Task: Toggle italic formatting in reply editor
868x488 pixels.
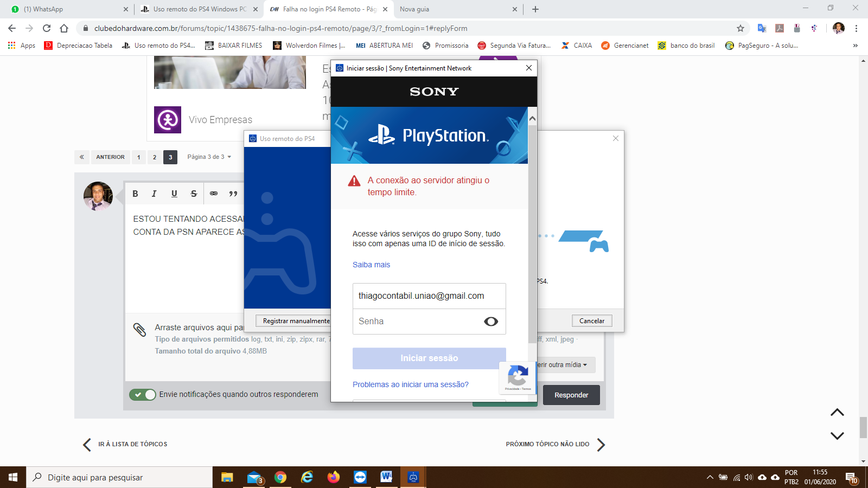Action: (154, 194)
